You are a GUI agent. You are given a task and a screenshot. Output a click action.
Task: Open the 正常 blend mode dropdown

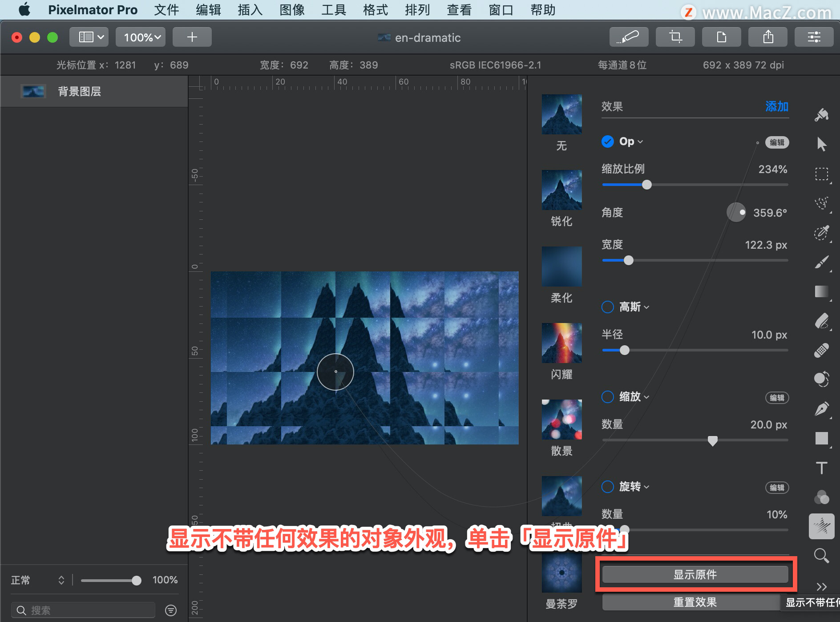[x=38, y=580]
